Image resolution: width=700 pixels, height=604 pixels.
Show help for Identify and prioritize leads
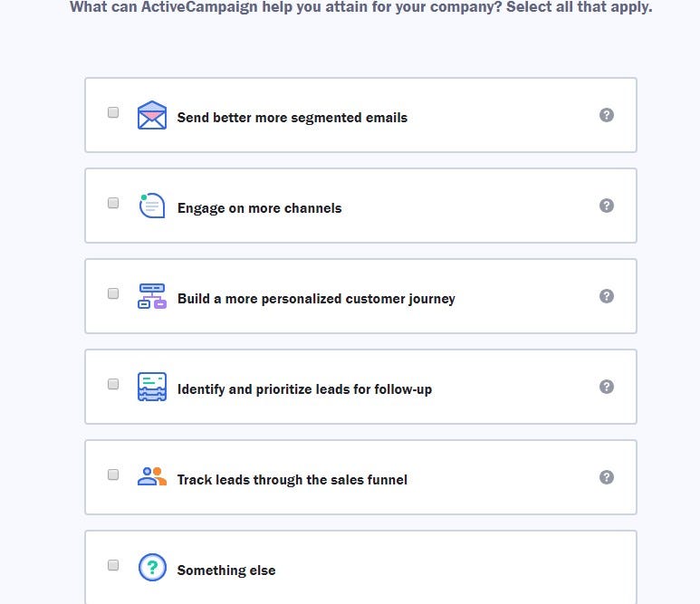pos(607,387)
